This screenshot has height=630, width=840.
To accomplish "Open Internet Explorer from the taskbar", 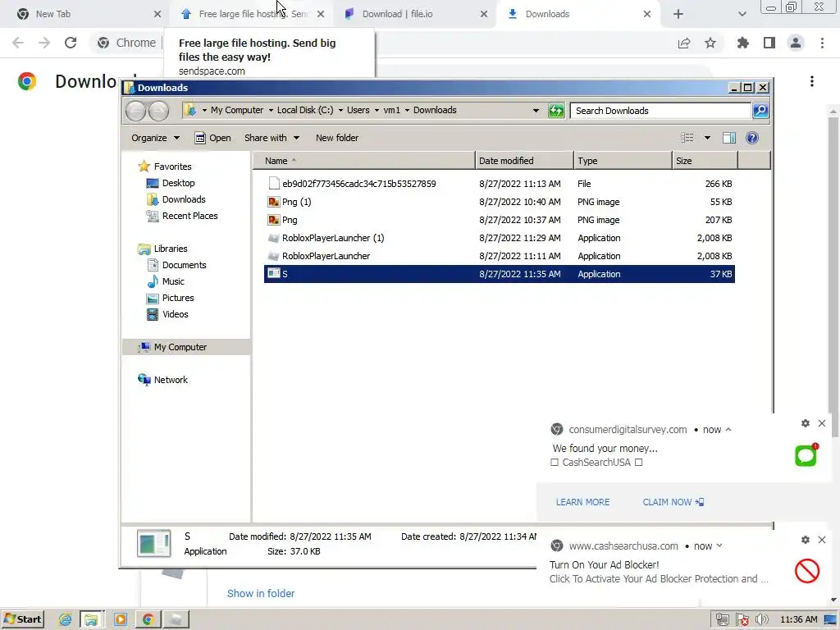I will pyautogui.click(x=66, y=620).
